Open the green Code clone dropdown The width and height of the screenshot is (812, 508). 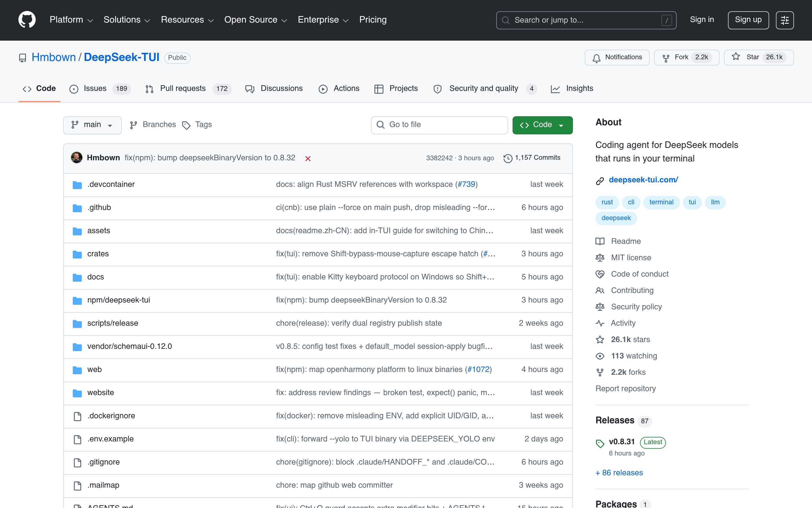coord(542,125)
